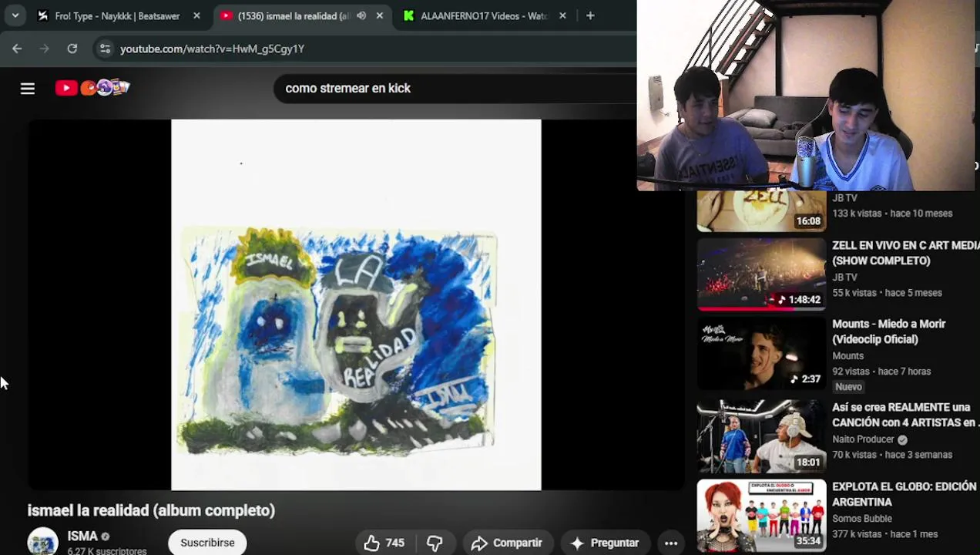Open the YouTube hamburger guide menu
980x555 pixels.
tap(28, 89)
